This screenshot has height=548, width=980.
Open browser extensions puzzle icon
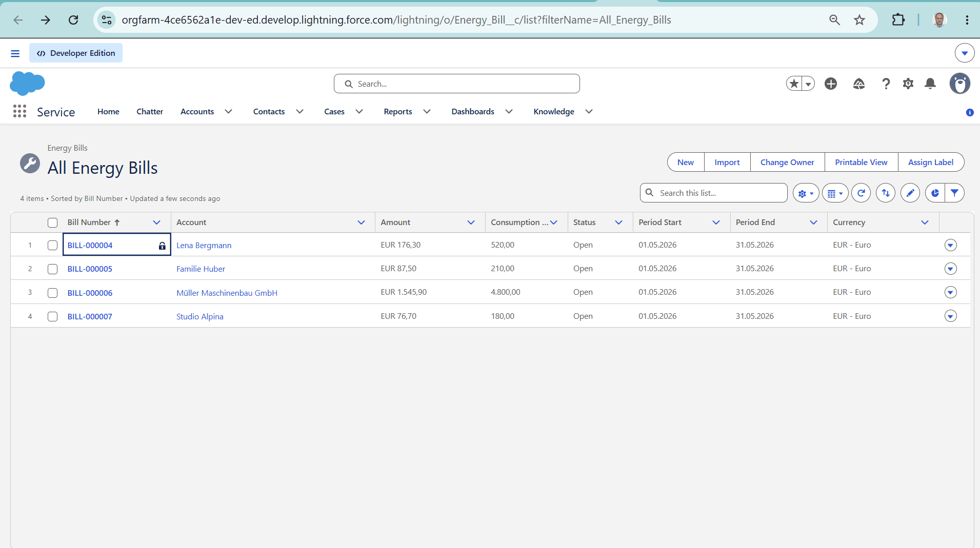point(898,20)
